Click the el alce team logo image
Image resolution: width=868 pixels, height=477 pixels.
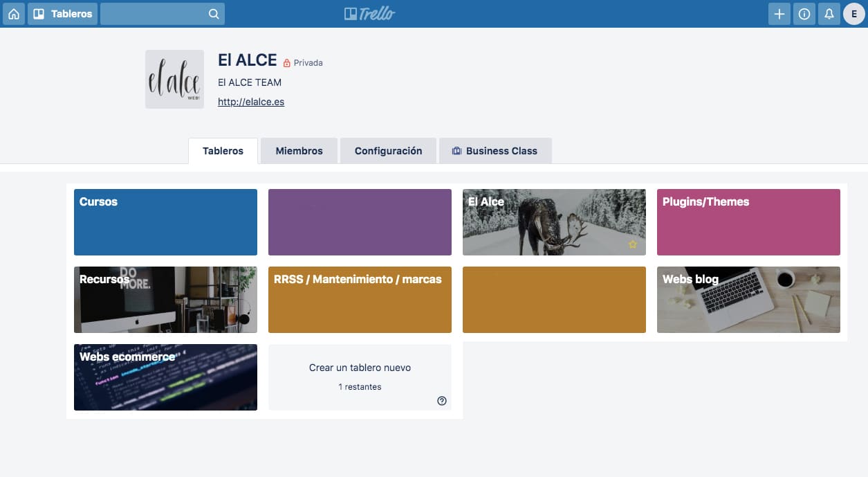174,79
